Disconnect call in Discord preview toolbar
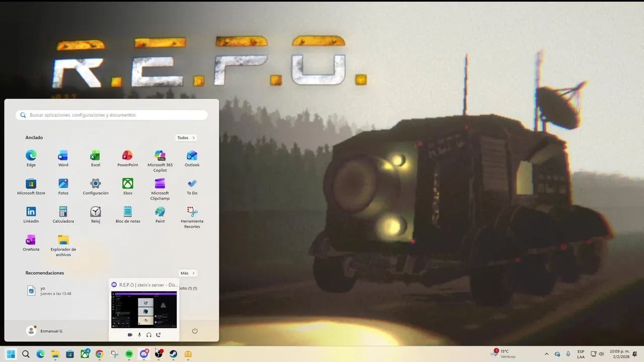Image resolution: width=644 pixels, height=362 pixels. (x=158, y=335)
